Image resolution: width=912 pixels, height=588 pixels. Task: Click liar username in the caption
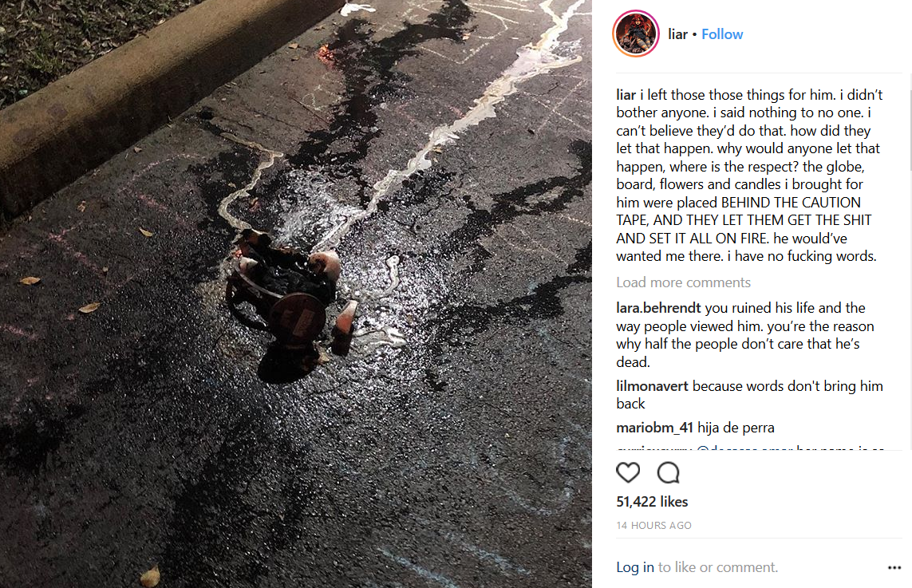(626, 95)
